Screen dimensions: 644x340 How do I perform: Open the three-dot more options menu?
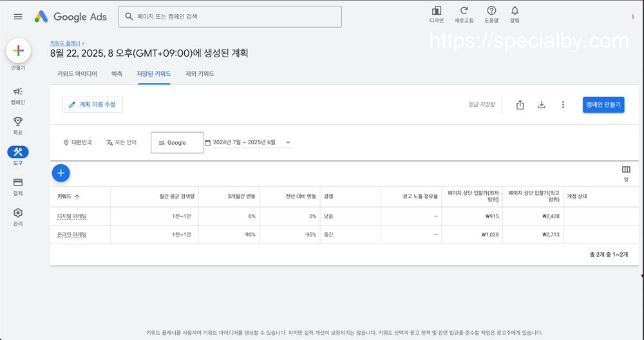(563, 105)
